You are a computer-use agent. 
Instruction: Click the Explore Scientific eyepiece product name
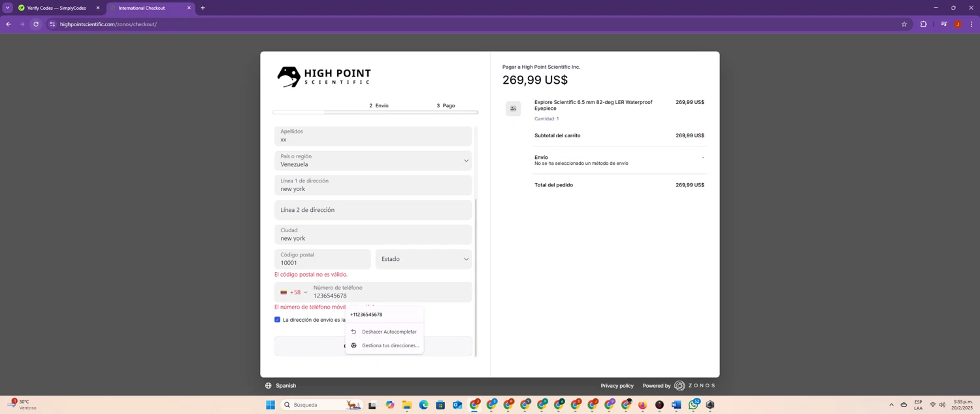(593, 105)
